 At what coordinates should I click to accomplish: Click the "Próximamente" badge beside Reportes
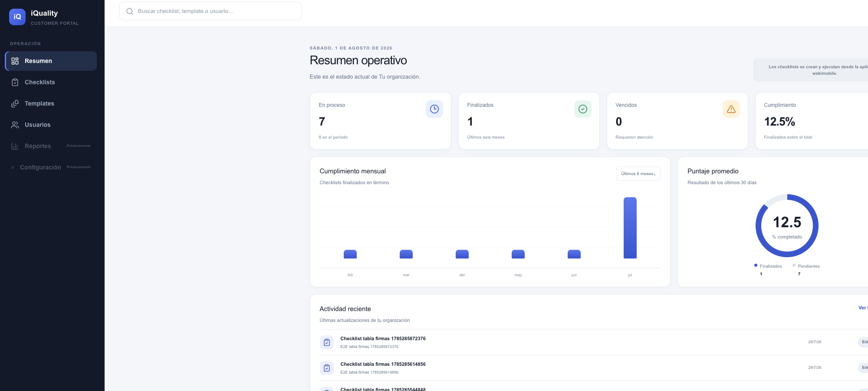(x=79, y=146)
